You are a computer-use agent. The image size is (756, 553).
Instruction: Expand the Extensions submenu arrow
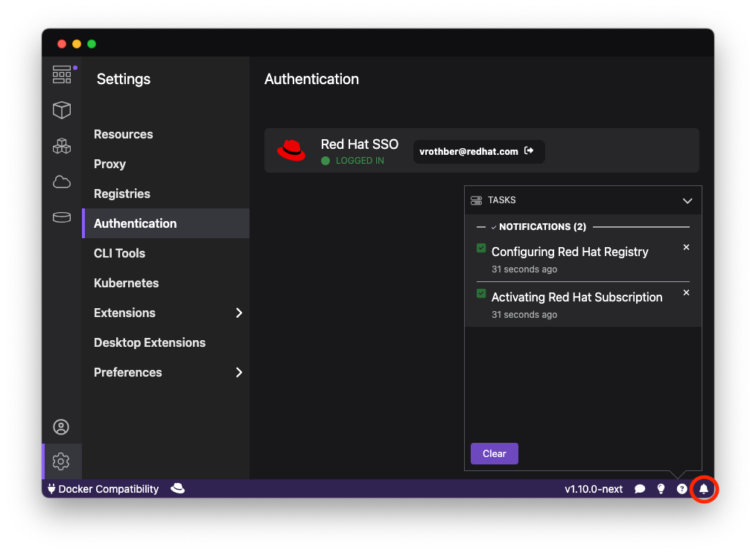[x=239, y=313]
